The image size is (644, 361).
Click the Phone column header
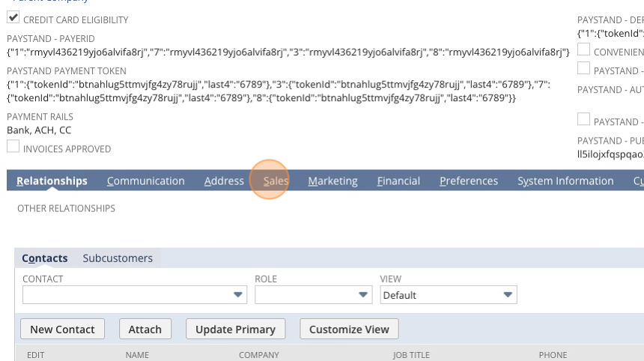[x=553, y=355]
